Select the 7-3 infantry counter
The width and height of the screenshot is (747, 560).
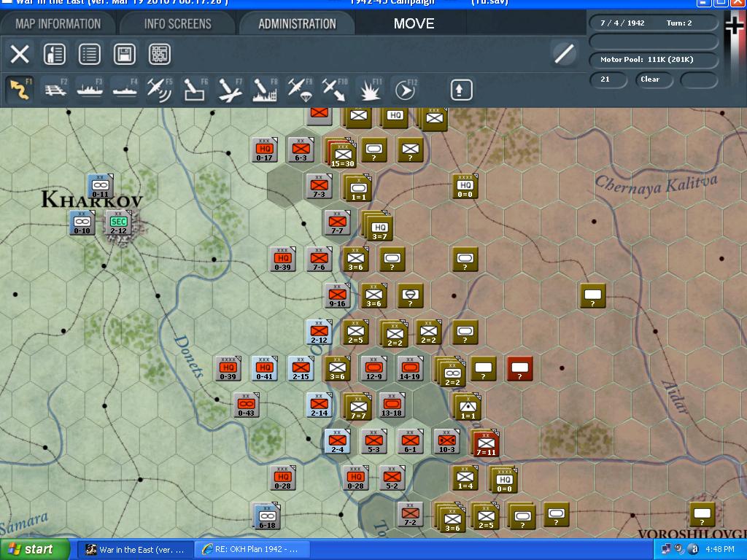(319, 187)
